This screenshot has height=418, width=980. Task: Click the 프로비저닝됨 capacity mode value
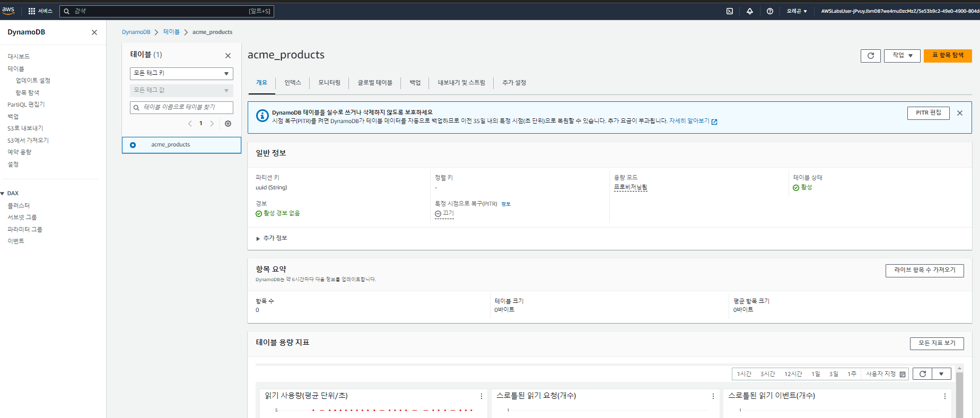coord(631,188)
